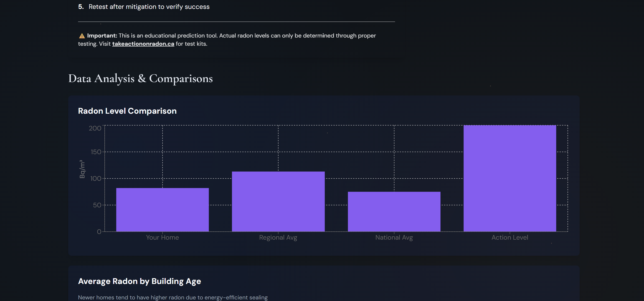Screen dimensions: 644x301
Task: Select the Regional Avg bar
Action: point(278,201)
